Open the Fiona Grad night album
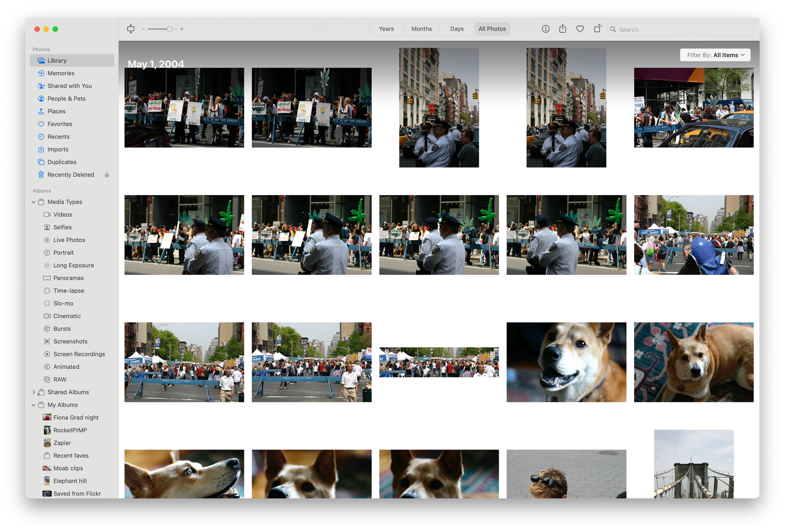Image resolution: width=785 pixels, height=532 pixels. [76, 418]
